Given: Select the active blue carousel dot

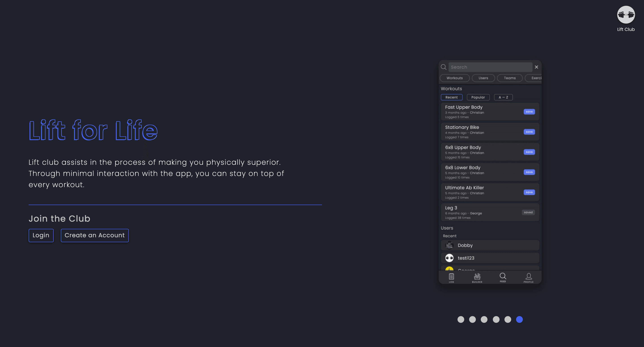Looking at the screenshot, I should point(519,319).
